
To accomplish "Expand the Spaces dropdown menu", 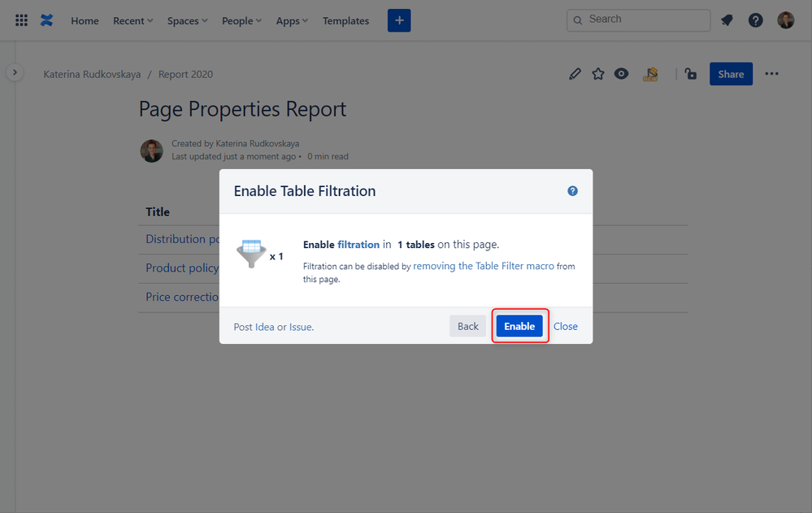I will pyautogui.click(x=188, y=20).
